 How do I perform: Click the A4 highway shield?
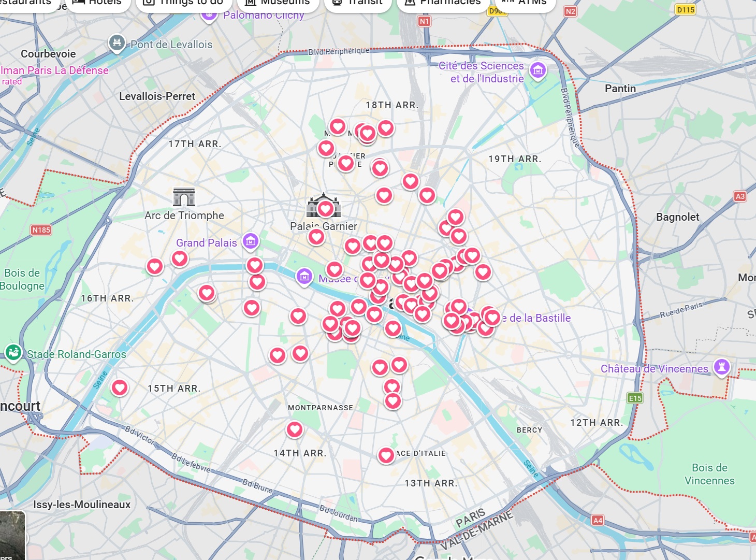pyautogui.click(x=598, y=520)
